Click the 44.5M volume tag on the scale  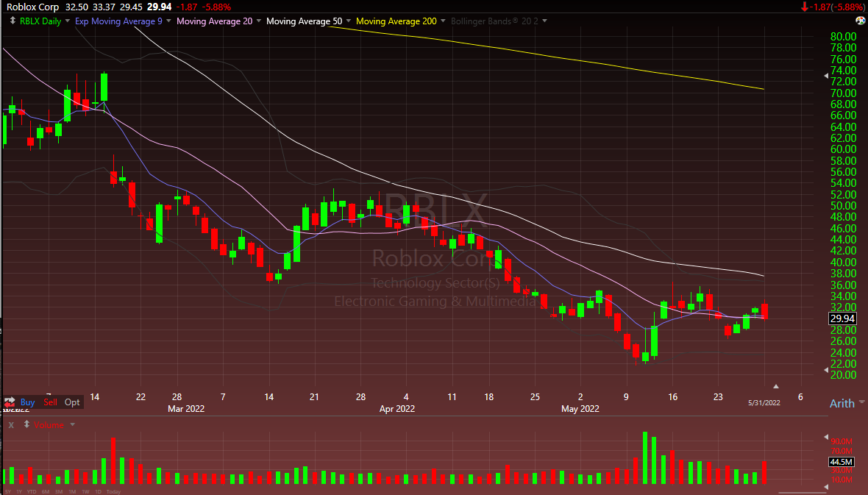click(x=842, y=462)
